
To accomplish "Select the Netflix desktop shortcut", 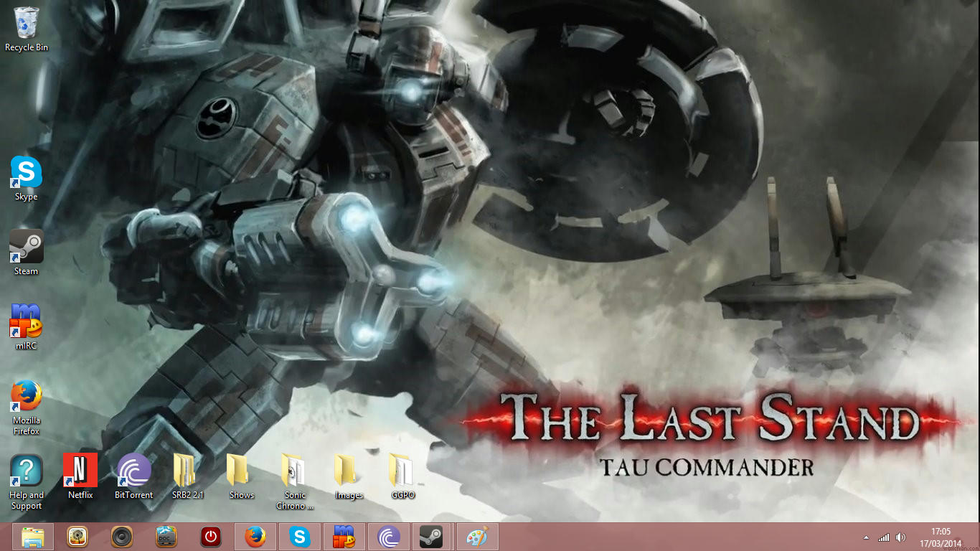I will click(80, 476).
